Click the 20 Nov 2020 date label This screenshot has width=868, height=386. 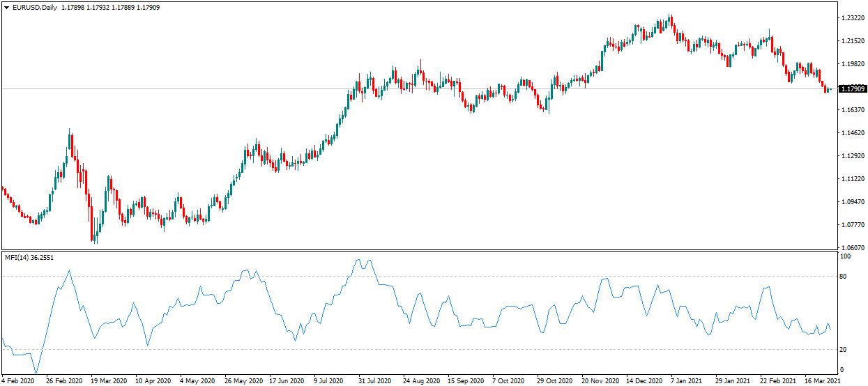(599, 381)
